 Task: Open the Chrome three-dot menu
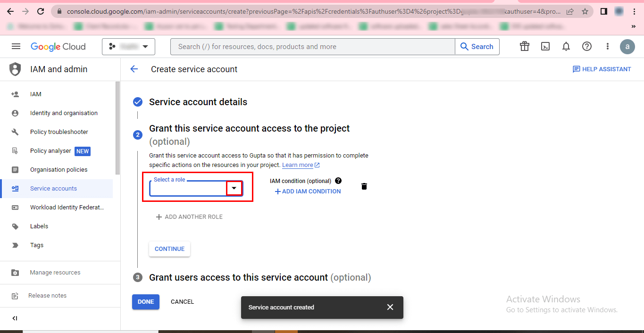634,11
